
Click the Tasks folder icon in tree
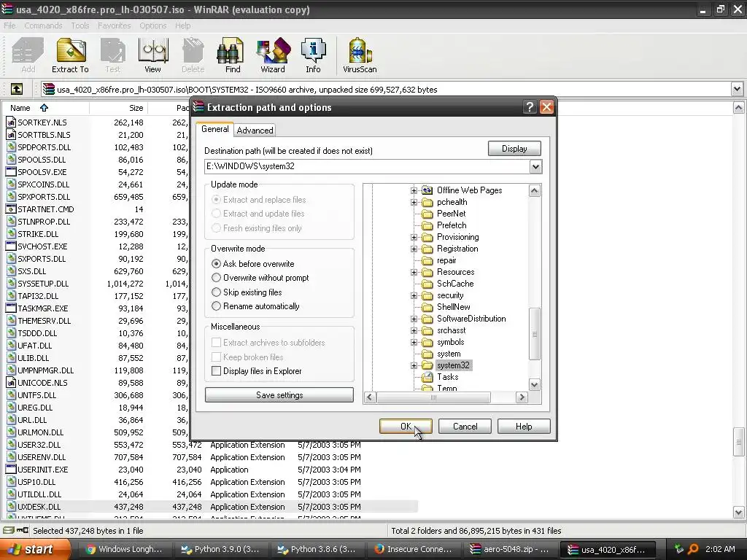(x=427, y=377)
